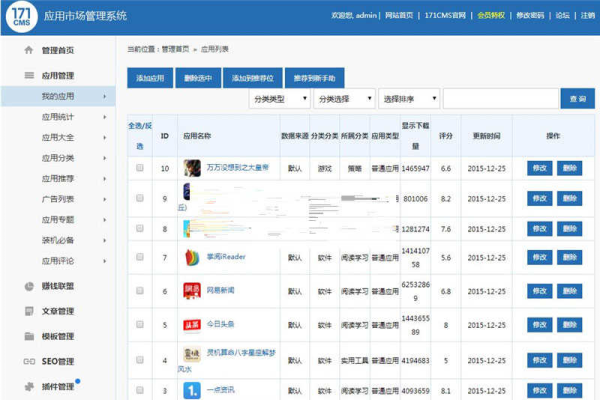Tick the checkbox for row ID 9
The image size is (600, 400).
pos(140,198)
